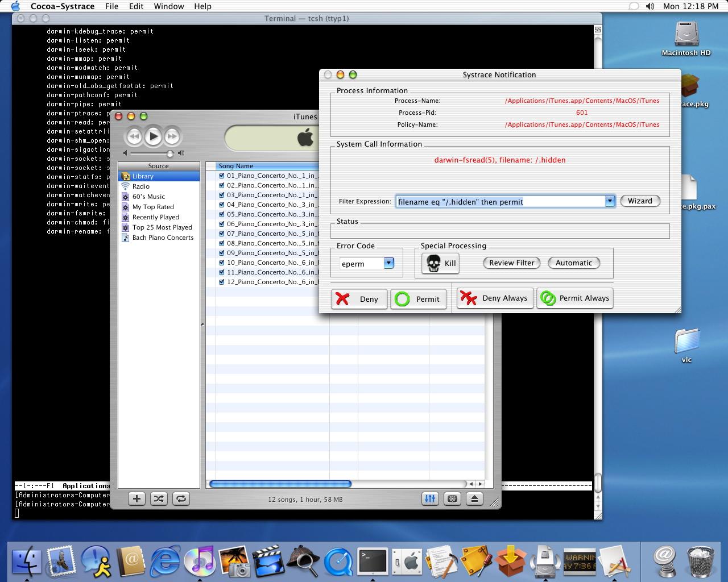Open Terminal from the Dock
Screen dimensions: 728x582
[373, 561]
